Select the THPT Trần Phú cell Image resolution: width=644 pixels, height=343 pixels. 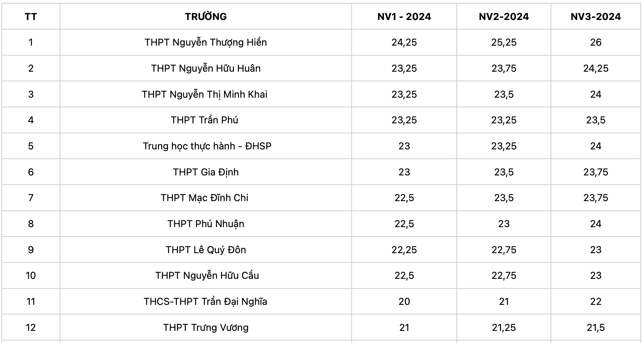[x=204, y=120]
